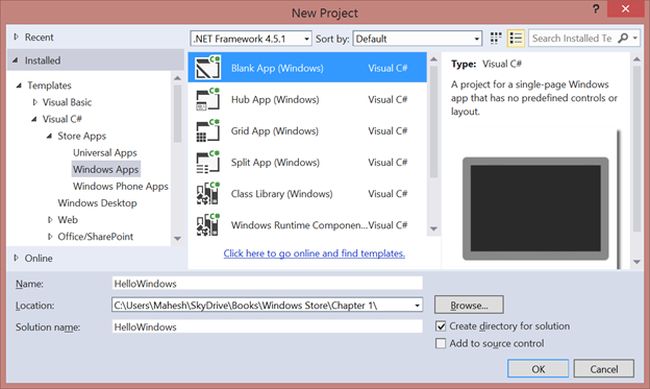
Task: Click the Cancel button
Action: (604, 369)
